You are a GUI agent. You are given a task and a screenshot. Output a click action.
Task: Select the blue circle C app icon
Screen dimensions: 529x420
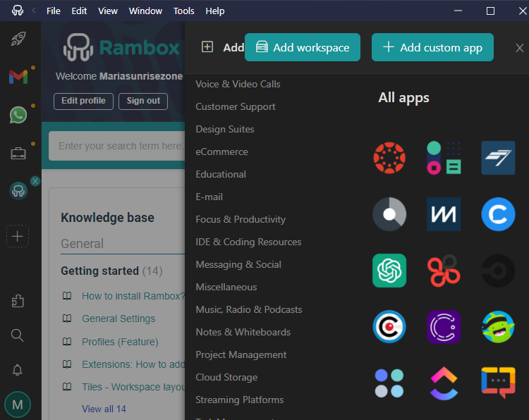pos(498,214)
